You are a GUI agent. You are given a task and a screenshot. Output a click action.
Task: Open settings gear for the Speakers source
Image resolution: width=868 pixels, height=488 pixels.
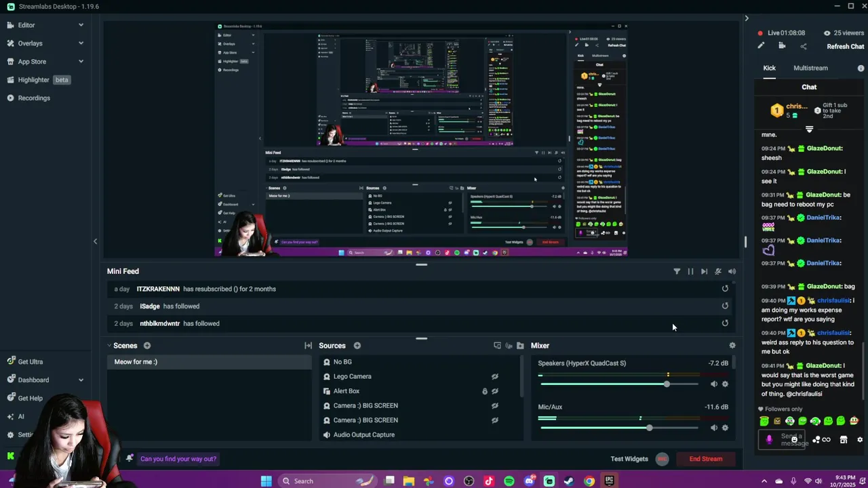[x=725, y=384]
